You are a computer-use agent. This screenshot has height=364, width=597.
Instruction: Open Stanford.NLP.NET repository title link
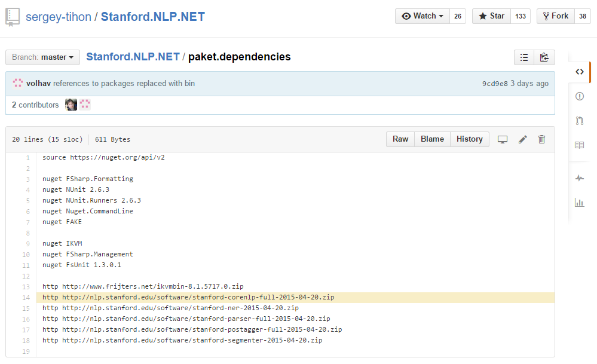152,17
